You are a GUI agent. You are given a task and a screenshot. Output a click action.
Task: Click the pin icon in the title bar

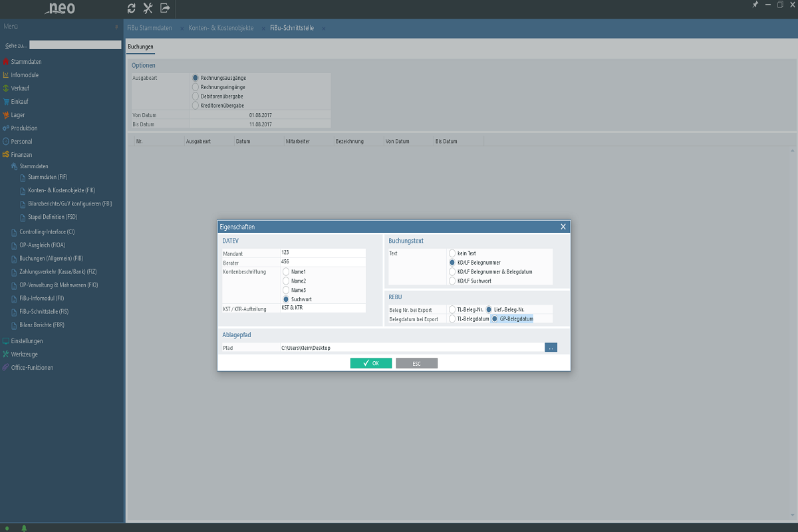click(755, 5)
